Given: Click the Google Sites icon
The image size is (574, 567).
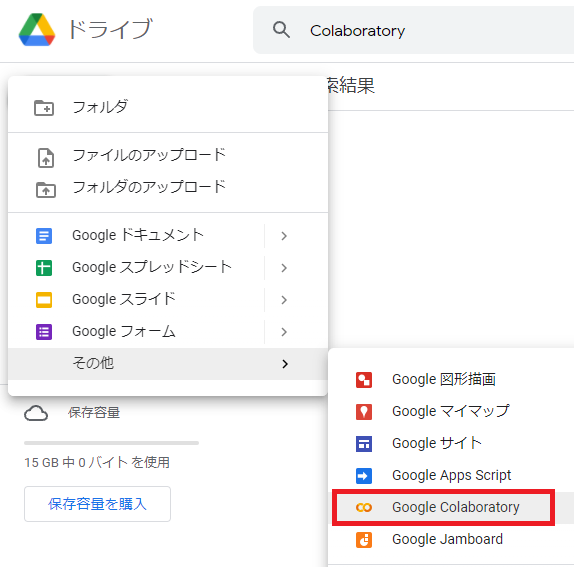Looking at the screenshot, I should [x=364, y=444].
